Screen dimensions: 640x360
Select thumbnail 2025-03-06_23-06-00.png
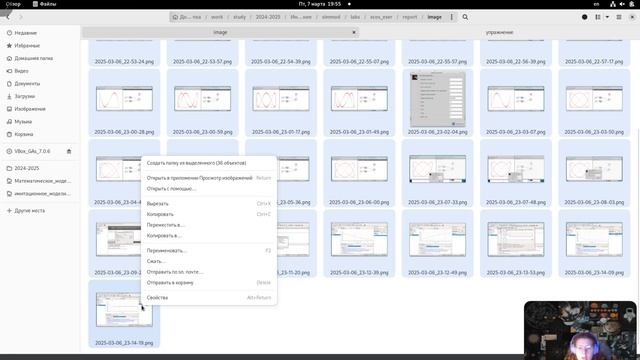[359, 173]
